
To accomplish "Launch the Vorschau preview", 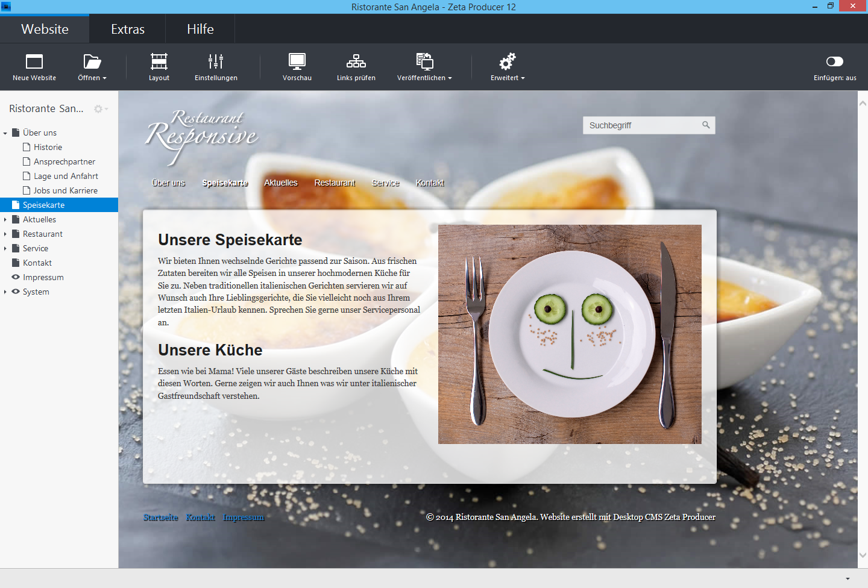I will [297, 62].
